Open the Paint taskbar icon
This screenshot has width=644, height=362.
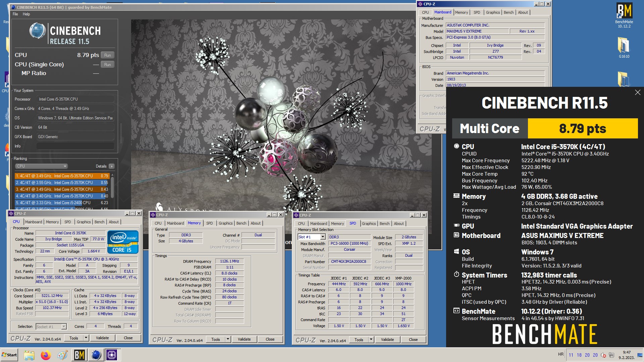coord(62,355)
